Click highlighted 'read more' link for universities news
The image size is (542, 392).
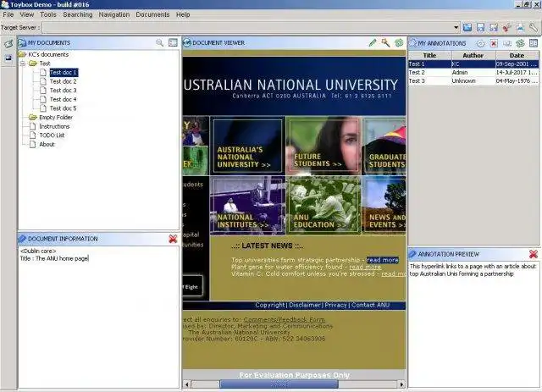[383, 260]
